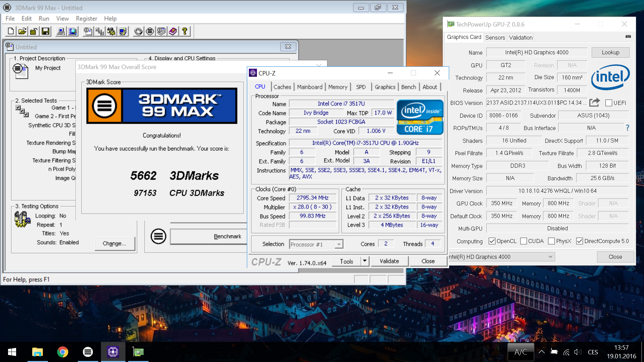Click the clock showing 13:57 in taskbar
644x362 pixels.
coord(621,348)
